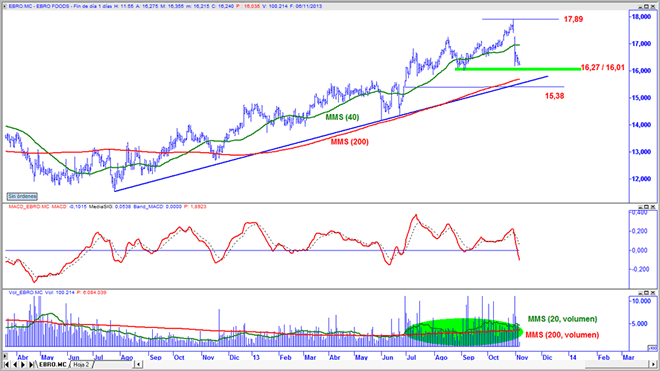Click the small arrow at time axis start
Image resolution: width=660 pixels, height=371 pixels.
pyautogui.click(x=5, y=356)
